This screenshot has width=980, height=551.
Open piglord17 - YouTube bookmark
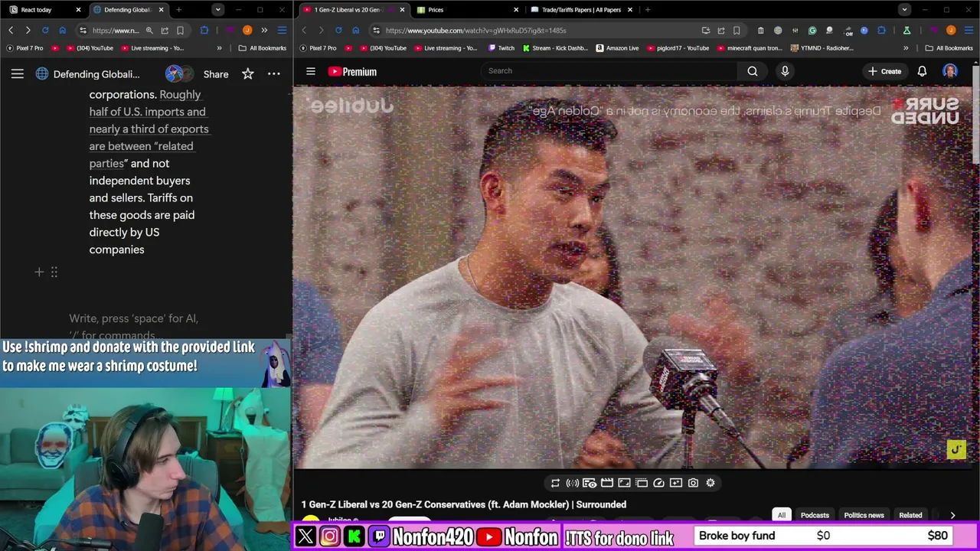pos(677,47)
